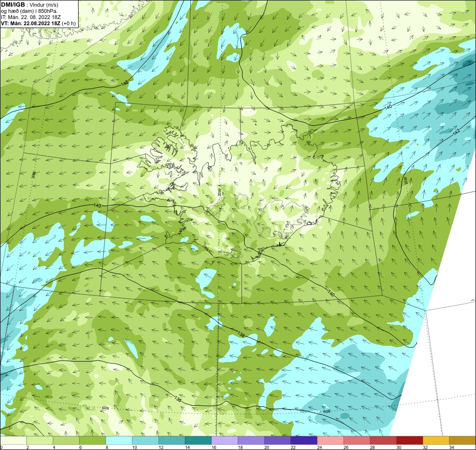
Task: Click the right '60N' latitude label
Action: tap(327, 411)
